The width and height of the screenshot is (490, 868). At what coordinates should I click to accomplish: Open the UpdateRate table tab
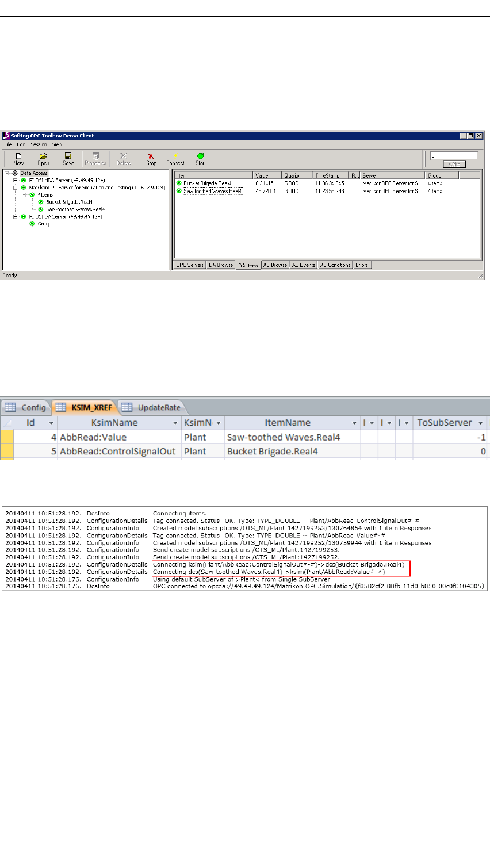point(152,407)
